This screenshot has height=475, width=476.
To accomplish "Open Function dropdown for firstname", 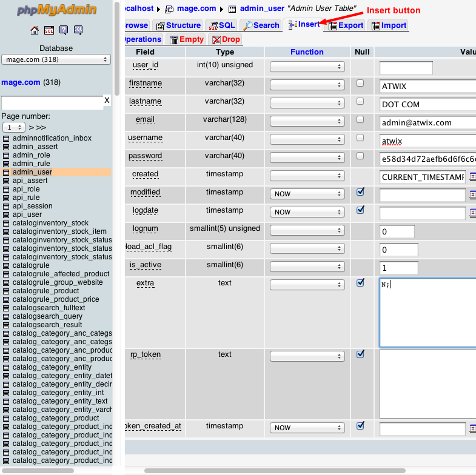I will (307, 85).
